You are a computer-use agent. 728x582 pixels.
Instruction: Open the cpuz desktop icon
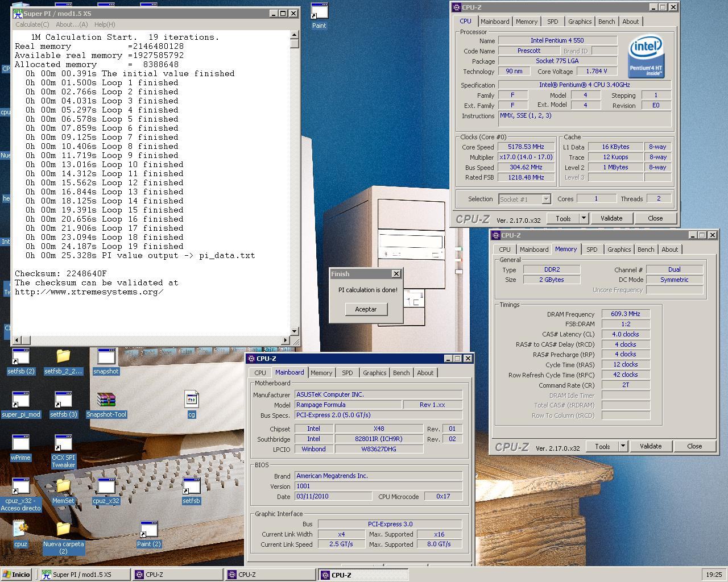pyautogui.click(x=20, y=534)
